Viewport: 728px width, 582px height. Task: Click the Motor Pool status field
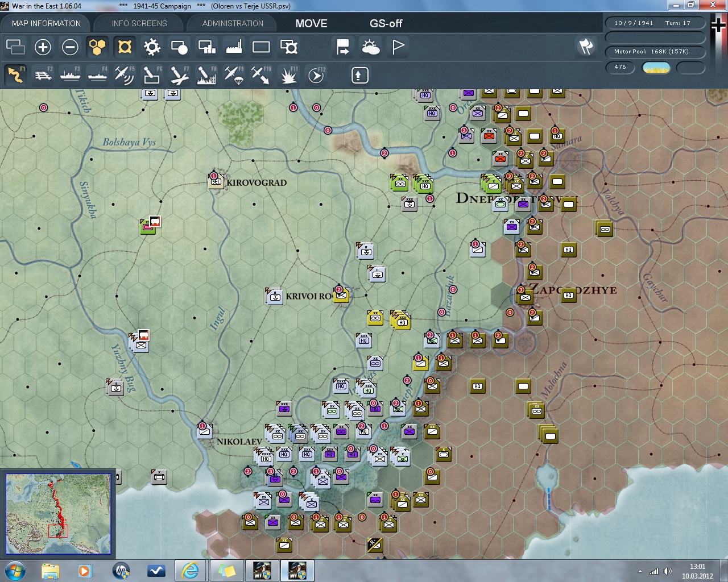(x=655, y=52)
